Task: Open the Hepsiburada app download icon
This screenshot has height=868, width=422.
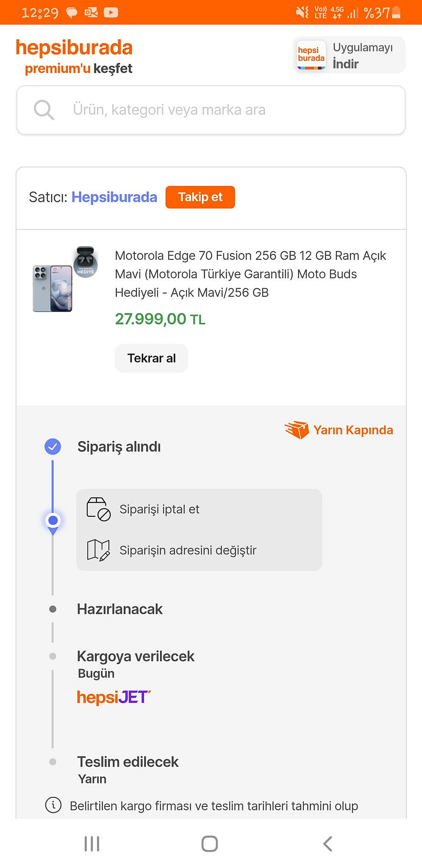Action: pos(311,55)
